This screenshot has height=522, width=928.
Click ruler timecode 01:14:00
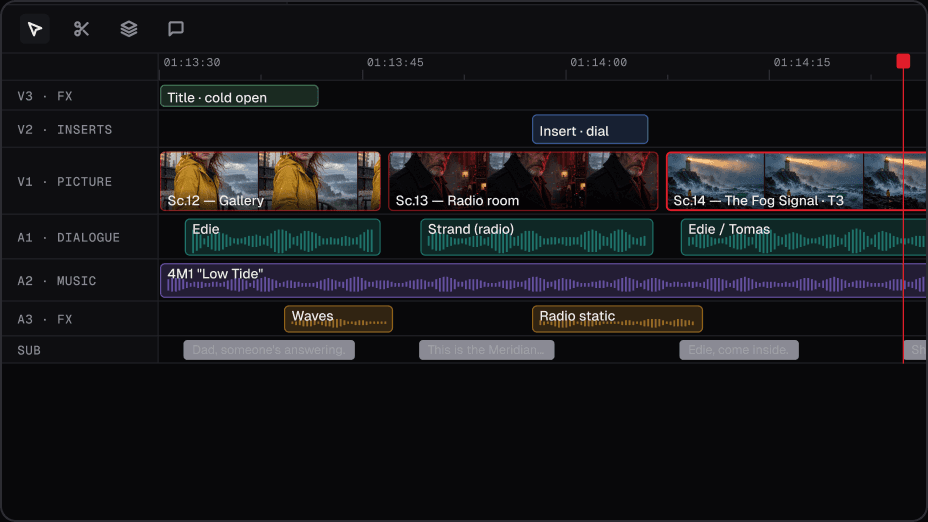598,62
